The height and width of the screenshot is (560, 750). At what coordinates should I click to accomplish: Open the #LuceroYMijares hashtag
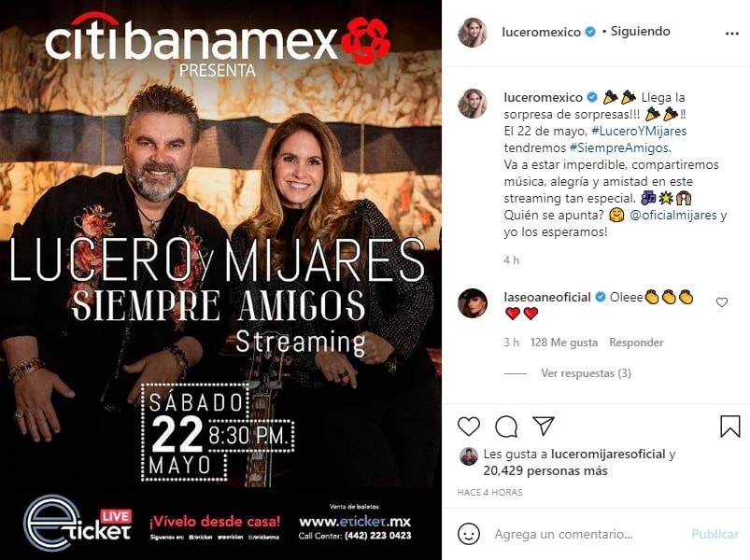click(x=639, y=131)
